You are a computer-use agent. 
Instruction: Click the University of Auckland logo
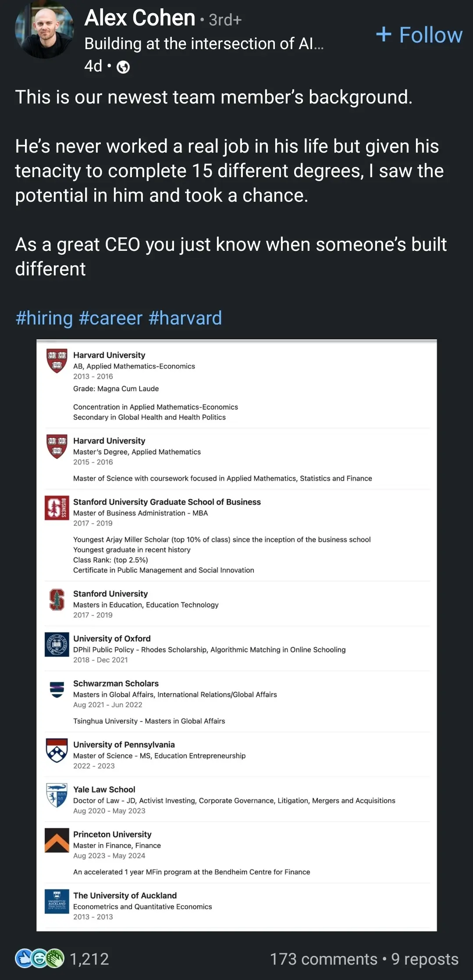pos(57,901)
